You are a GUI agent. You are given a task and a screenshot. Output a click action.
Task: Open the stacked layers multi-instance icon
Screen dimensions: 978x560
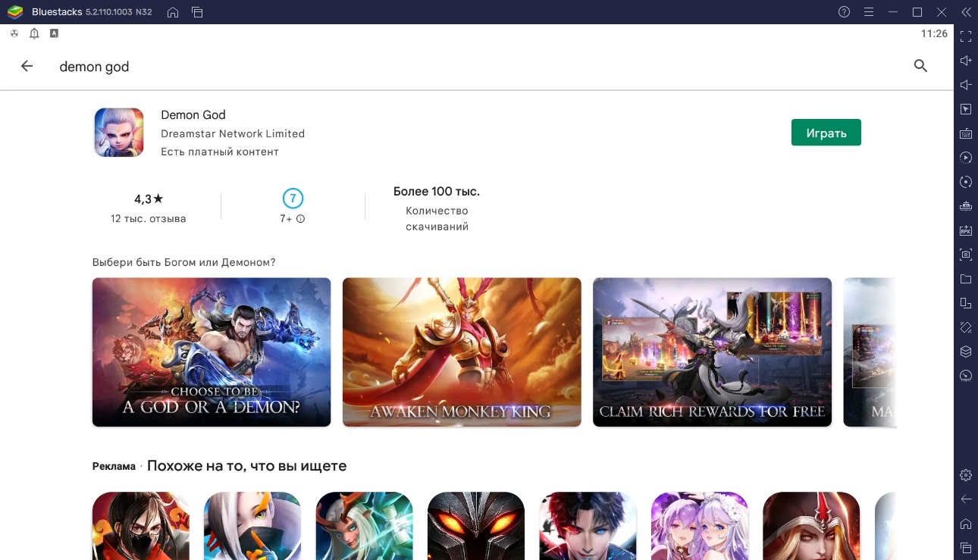(x=965, y=352)
